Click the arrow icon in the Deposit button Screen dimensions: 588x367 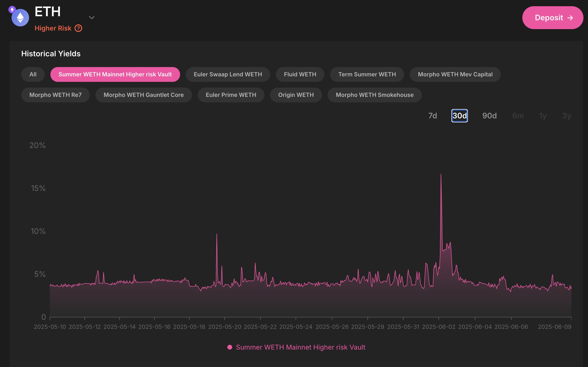[x=570, y=18]
